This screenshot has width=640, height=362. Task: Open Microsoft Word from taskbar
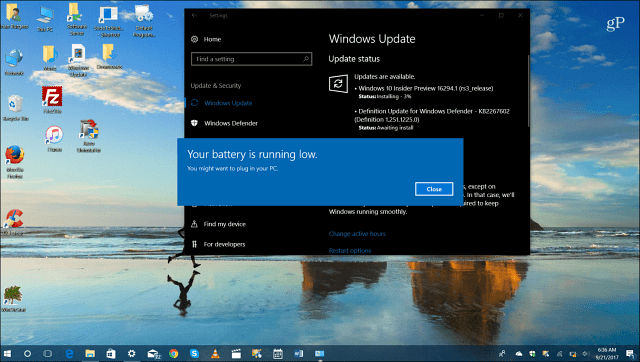tap(299, 353)
